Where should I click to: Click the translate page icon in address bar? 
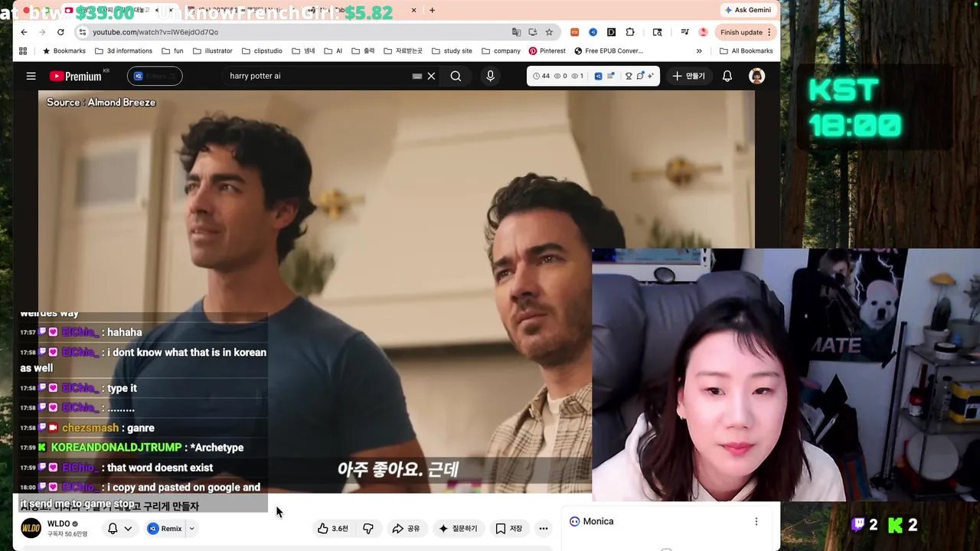click(x=516, y=32)
